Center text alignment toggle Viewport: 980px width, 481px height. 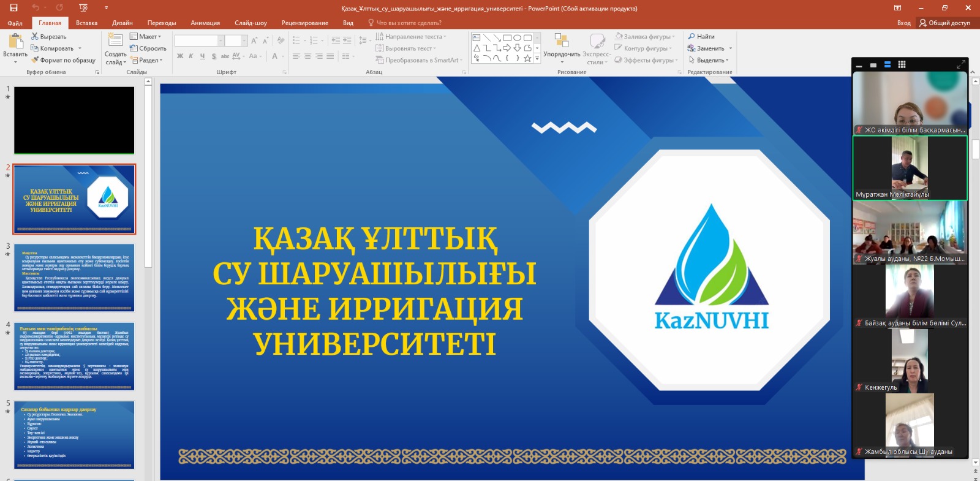point(307,56)
